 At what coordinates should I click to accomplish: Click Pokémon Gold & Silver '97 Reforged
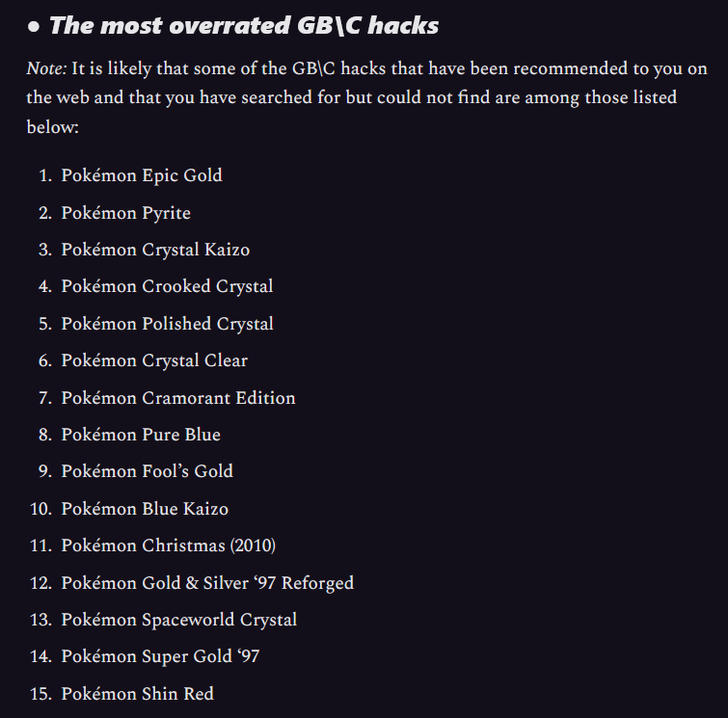[x=207, y=583]
